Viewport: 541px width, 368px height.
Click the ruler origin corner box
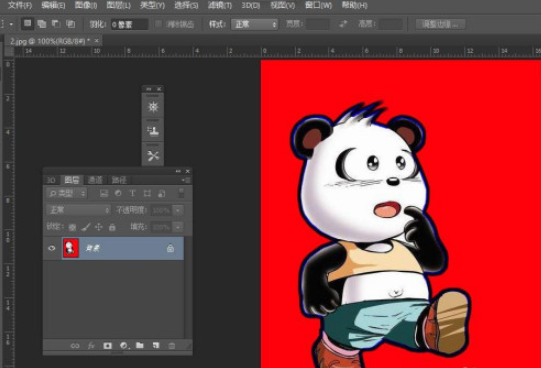click(x=9, y=52)
